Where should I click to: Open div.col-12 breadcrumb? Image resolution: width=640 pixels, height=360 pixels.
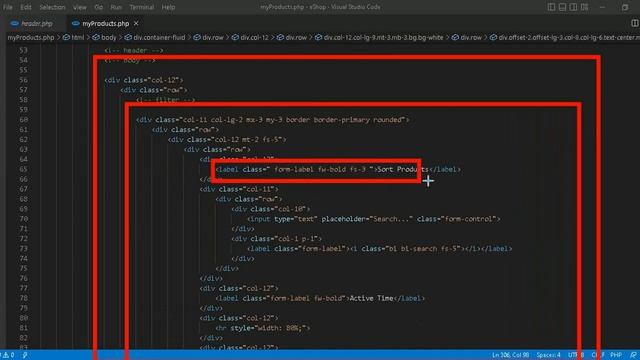tap(251, 38)
